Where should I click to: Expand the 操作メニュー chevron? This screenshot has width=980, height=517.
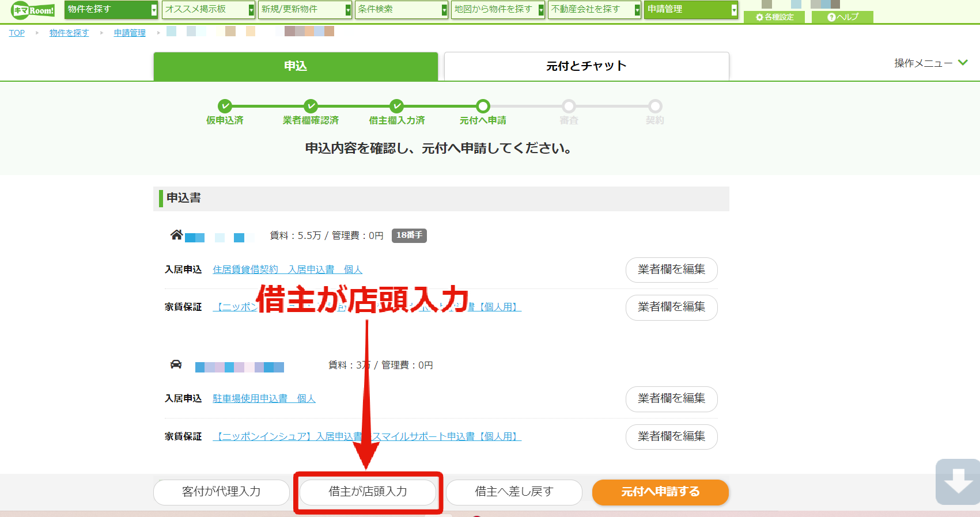[963, 63]
